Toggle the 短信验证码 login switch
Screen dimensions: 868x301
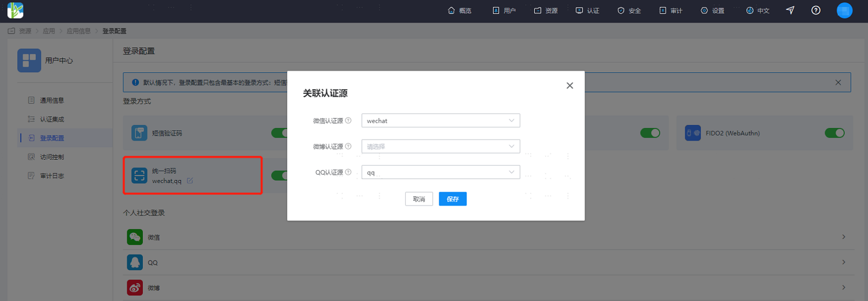tap(279, 133)
